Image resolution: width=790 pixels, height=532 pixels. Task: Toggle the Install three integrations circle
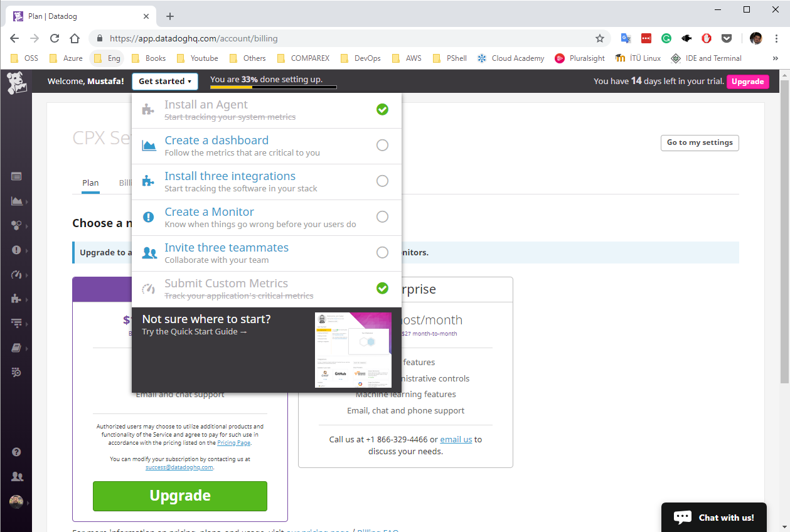(382, 181)
